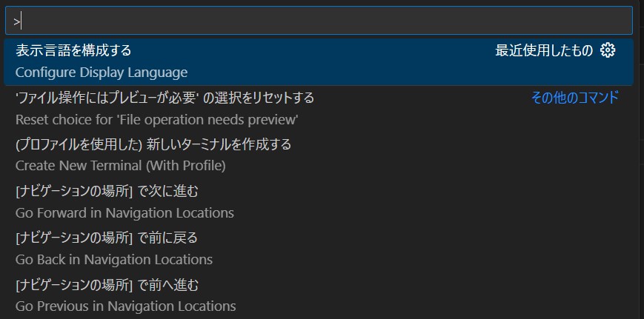Select [ナビゲーションの場所] で次に進む
The width and height of the screenshot is (644, 319).
(107, 191)
